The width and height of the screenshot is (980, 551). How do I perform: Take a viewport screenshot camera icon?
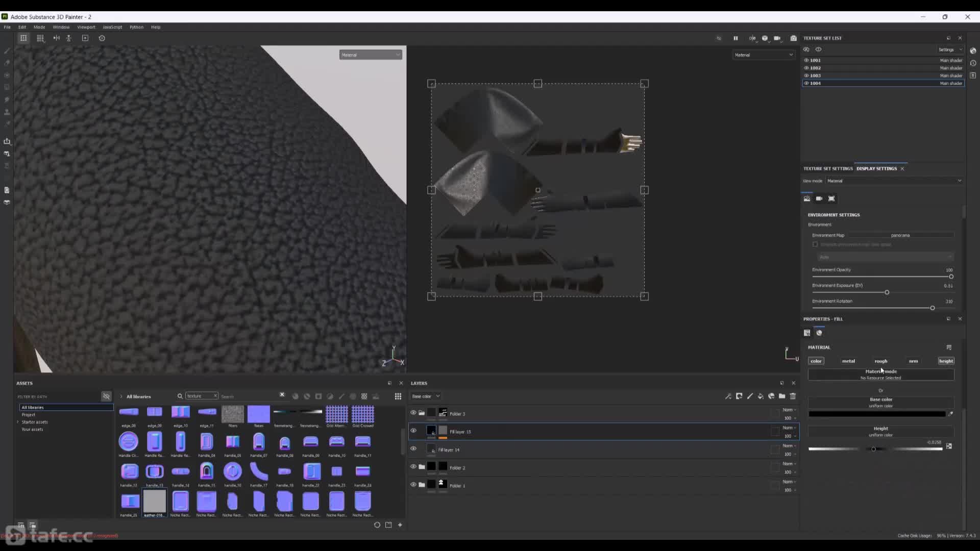coord(793,38)
